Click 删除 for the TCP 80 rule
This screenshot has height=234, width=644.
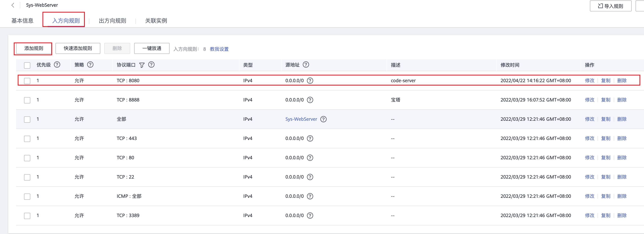622,158
